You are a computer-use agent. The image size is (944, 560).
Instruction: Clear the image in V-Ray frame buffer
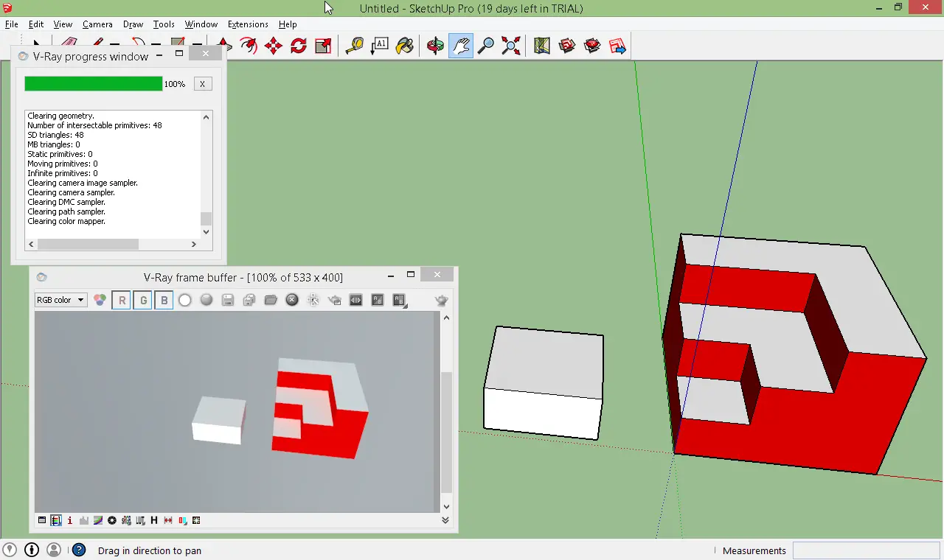coord(292,300)
